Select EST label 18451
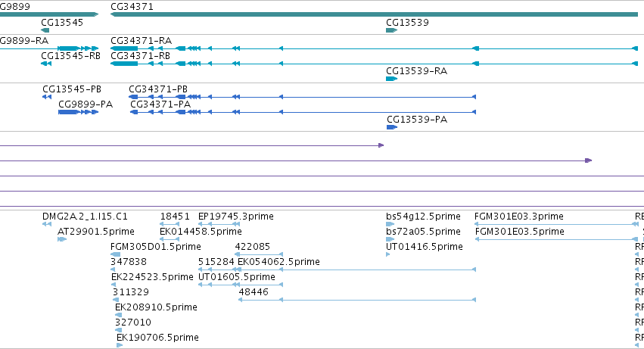Viewport: 644px width, 349px height. pos(175,217)
